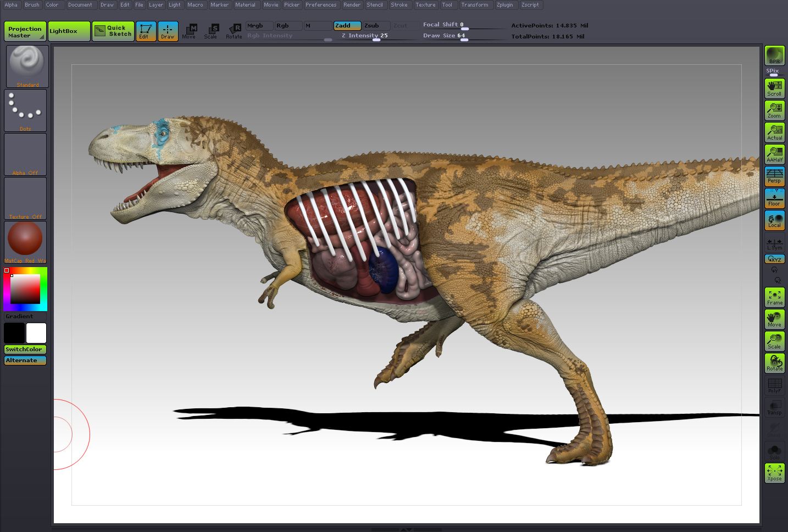Open the Dots stroke selector
The image size is (788, 532).
pyautogui.click(x=25, y=110)
